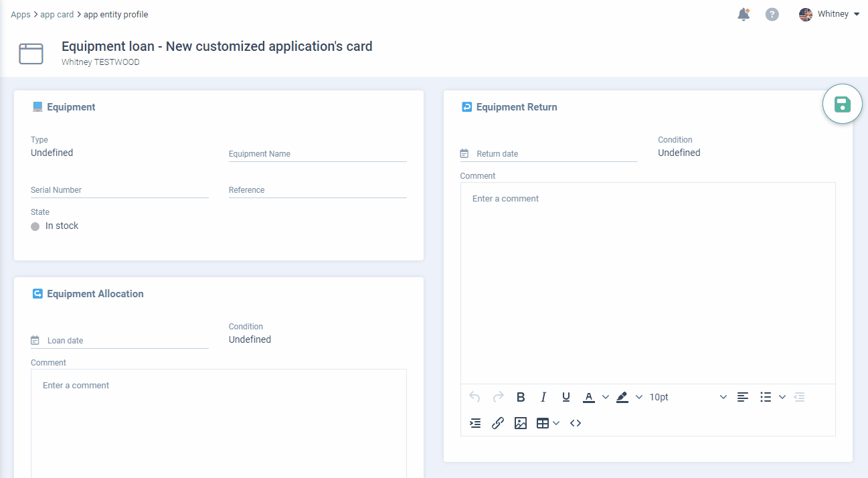
Task: Click the language flag avatar beside Whitney
Action: point(806,14)
